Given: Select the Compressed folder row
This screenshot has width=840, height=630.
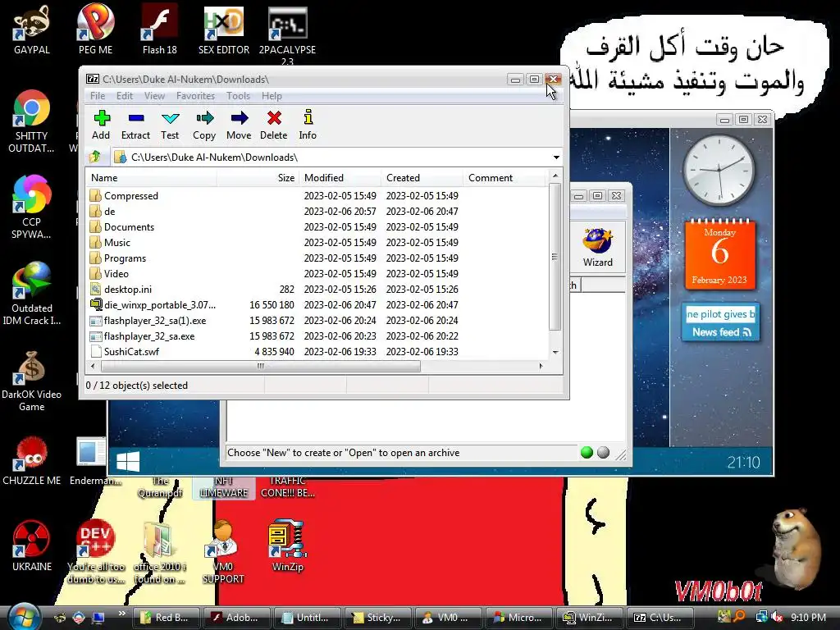Looking at the screenshot, I should pyautogui.click(x=317, y=195).
